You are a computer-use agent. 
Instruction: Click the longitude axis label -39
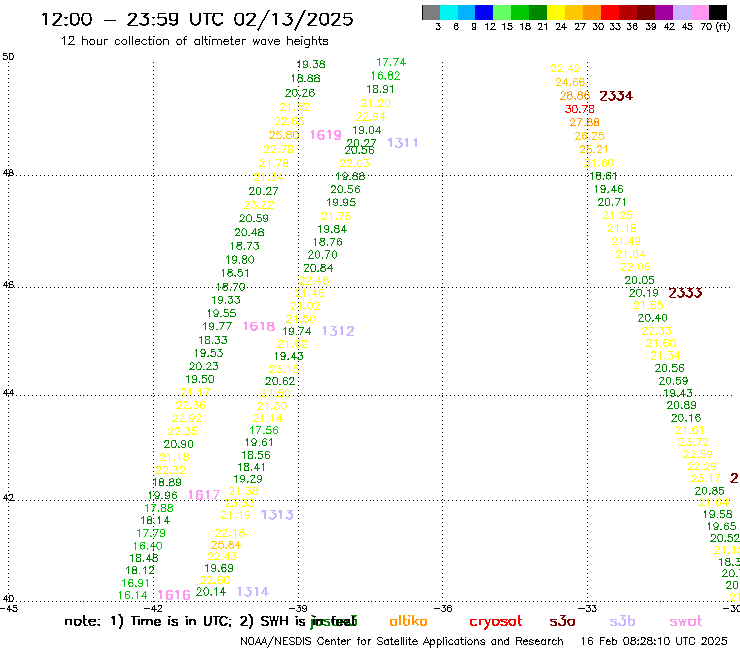(x=298, y=608)
